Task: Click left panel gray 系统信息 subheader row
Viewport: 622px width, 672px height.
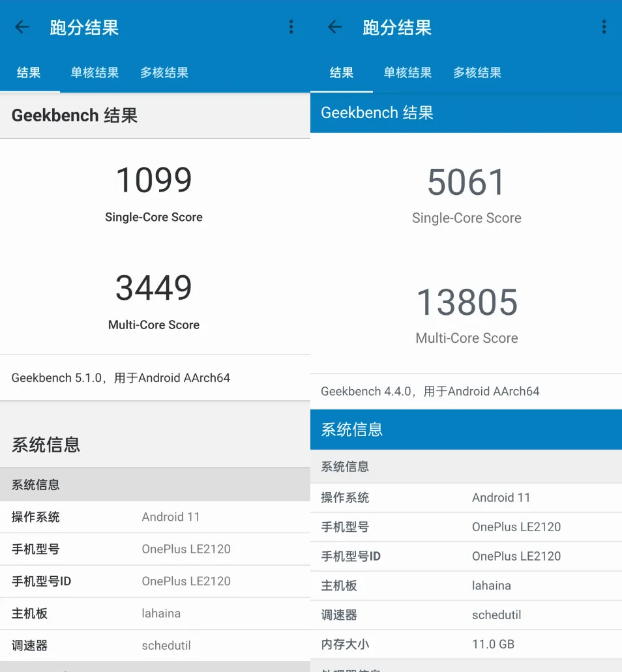Action: pos(155,485)
